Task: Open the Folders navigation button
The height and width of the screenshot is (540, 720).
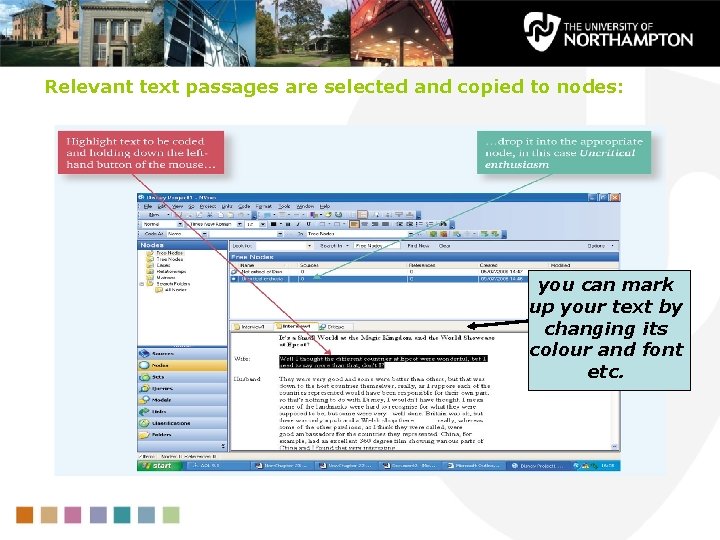Action: click(x=182, y=434)
